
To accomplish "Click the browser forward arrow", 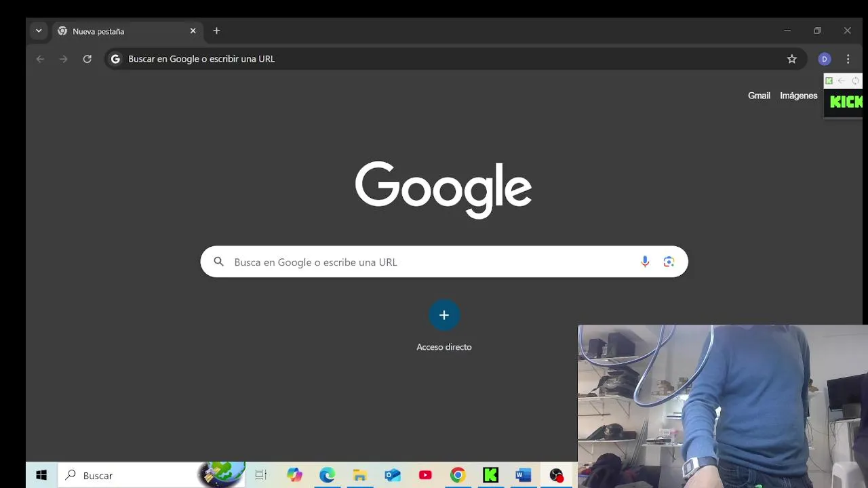I will click(x=64, y=59).
